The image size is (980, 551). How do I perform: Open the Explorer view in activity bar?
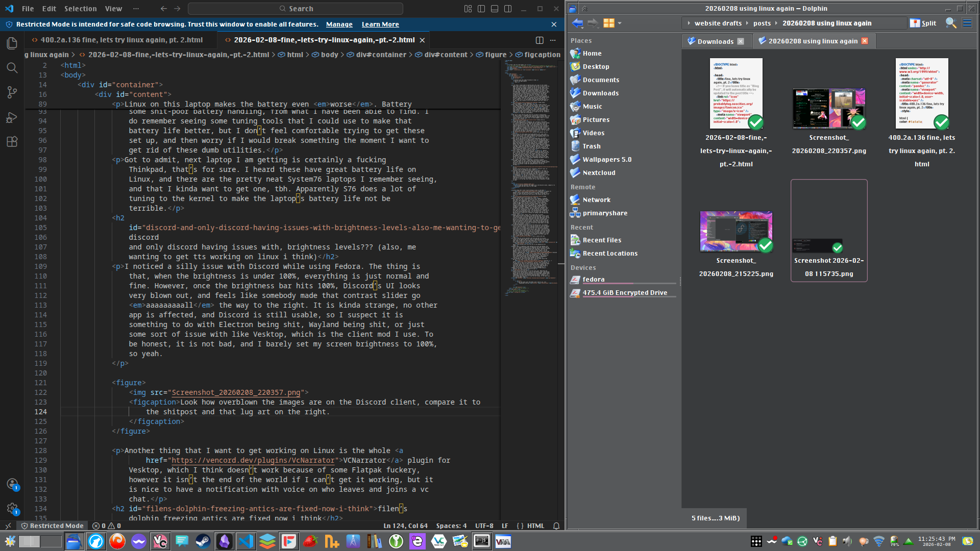click(12, 43)
